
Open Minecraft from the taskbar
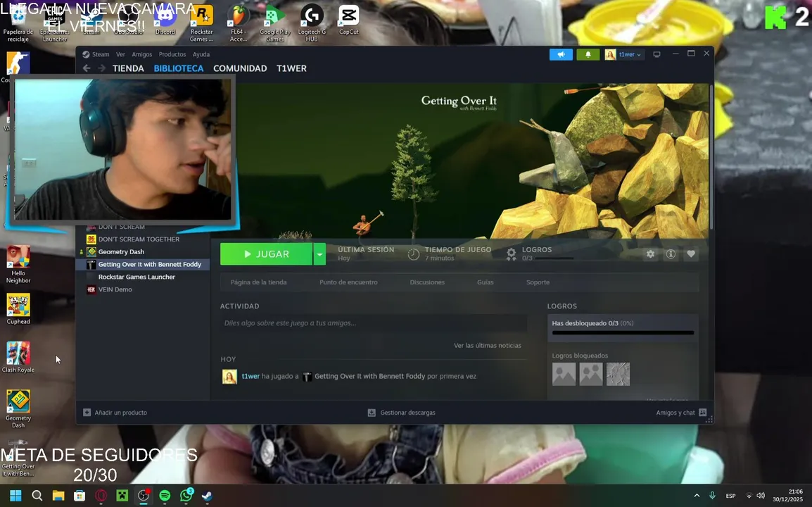click(x=122, y=496)
